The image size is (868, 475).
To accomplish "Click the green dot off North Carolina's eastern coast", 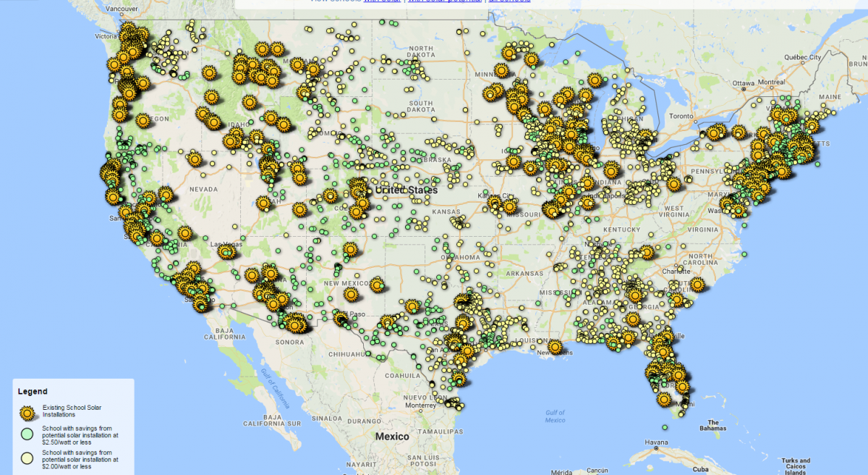I will (744, 253).
